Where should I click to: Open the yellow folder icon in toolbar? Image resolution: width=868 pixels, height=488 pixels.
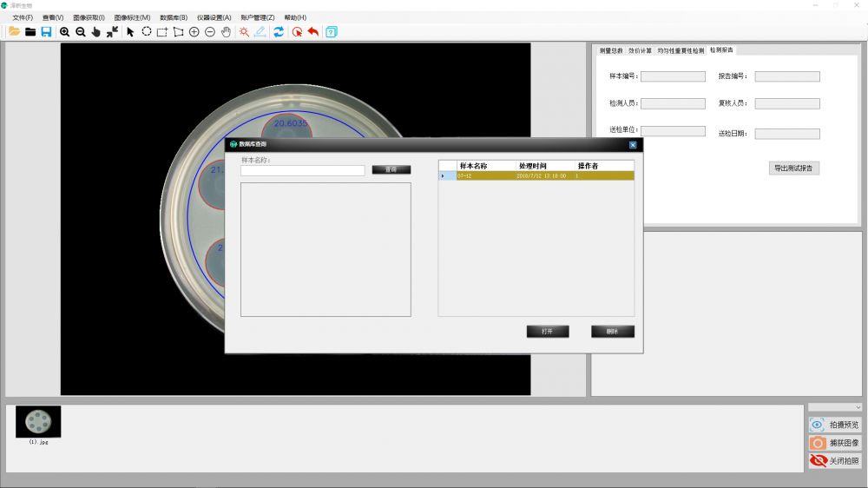tap(14, 32)
